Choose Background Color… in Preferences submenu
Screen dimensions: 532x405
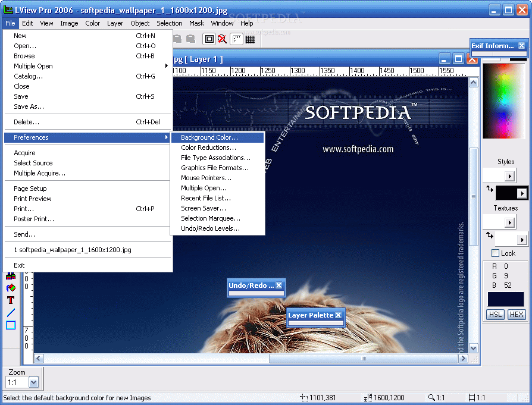click(x=217, y=137)
